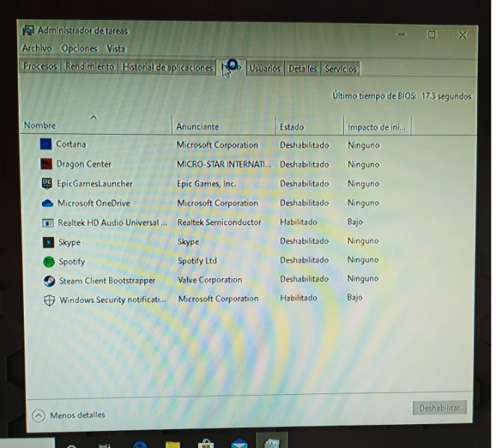
Task: Select the Microsoft OneDrive row name
Action: (x=93, y=203)
